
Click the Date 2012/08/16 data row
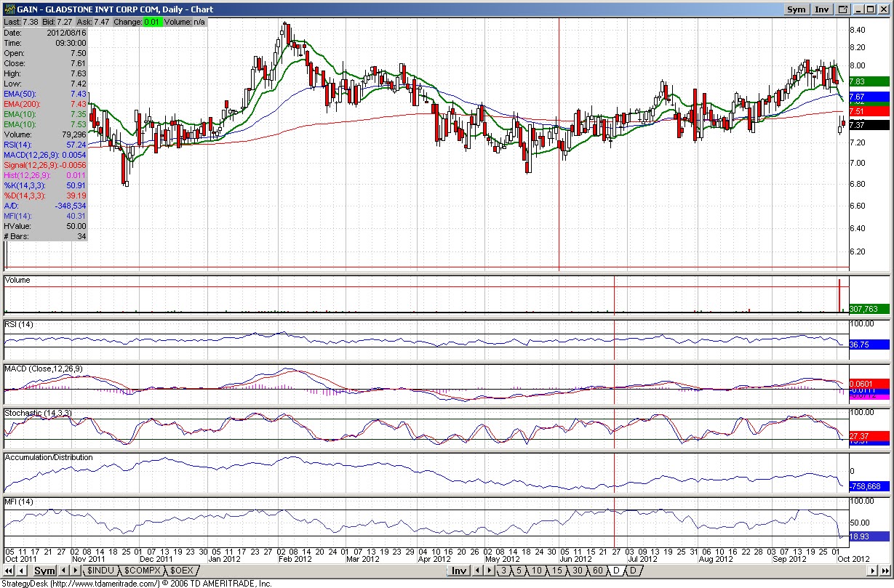click(45, 33)
